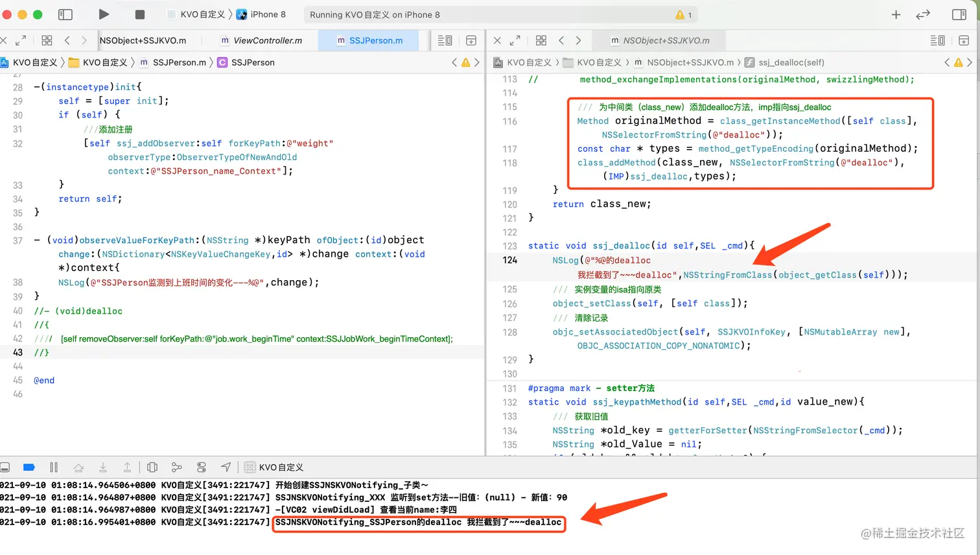Set a breakpoint on line 38 gutter
The image size is (980, 555).
tap(17, 282)
